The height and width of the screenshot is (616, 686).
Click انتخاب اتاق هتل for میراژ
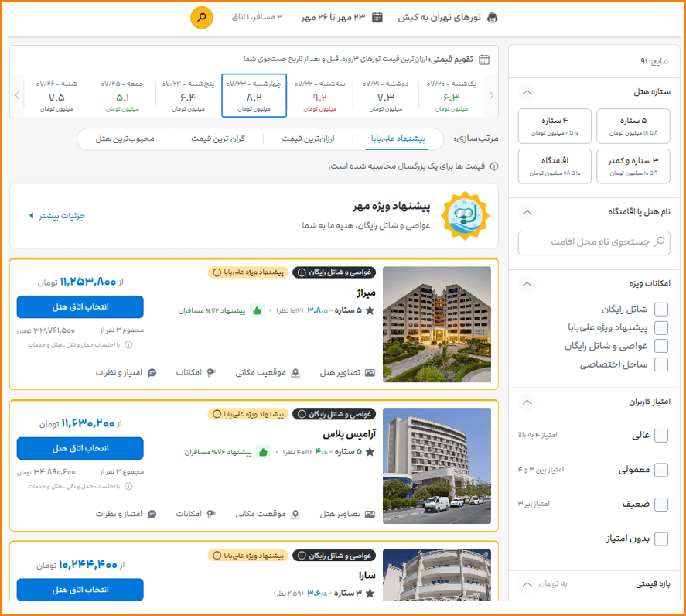point(80,307)
